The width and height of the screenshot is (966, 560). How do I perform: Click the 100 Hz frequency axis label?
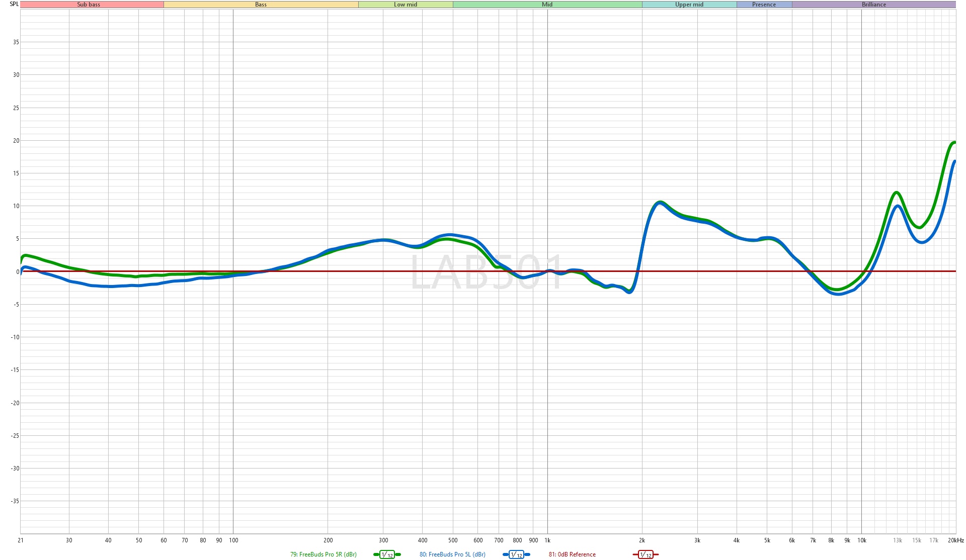233,540
